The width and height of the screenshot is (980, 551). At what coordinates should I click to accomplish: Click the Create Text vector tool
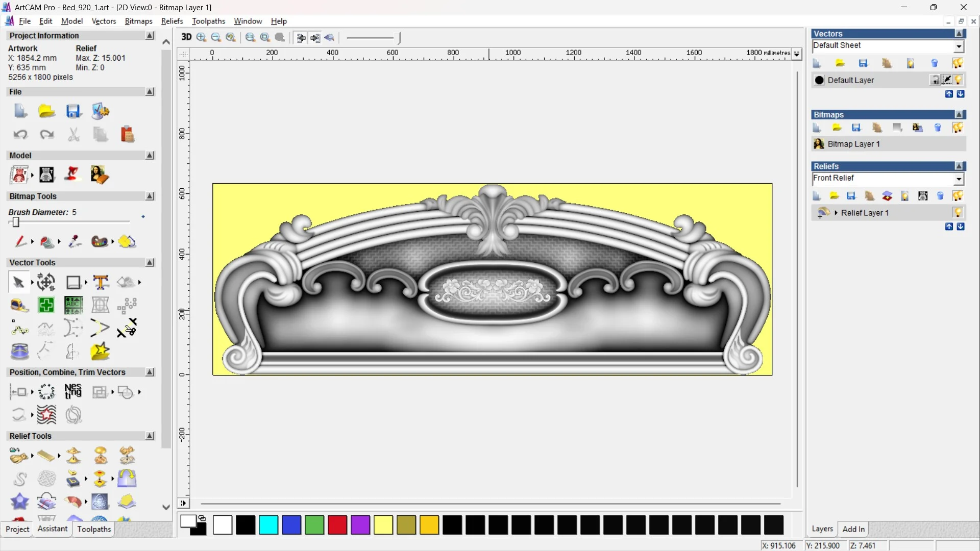(x=101, y=282)
